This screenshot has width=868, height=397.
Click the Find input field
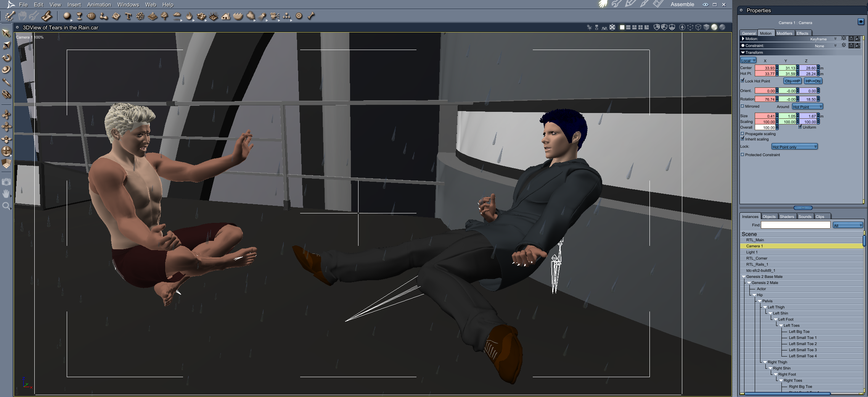pos(796,225)
